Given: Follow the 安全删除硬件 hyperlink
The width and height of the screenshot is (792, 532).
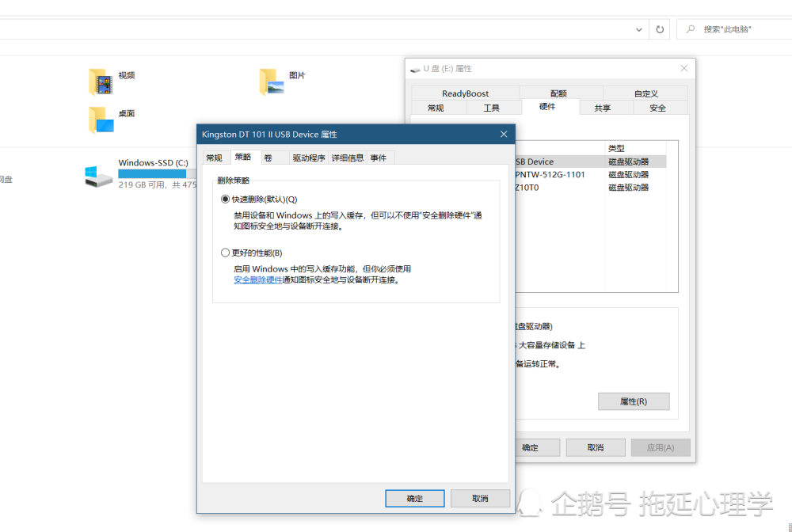Looking at the screenshot, I should [x=258, y=280].
